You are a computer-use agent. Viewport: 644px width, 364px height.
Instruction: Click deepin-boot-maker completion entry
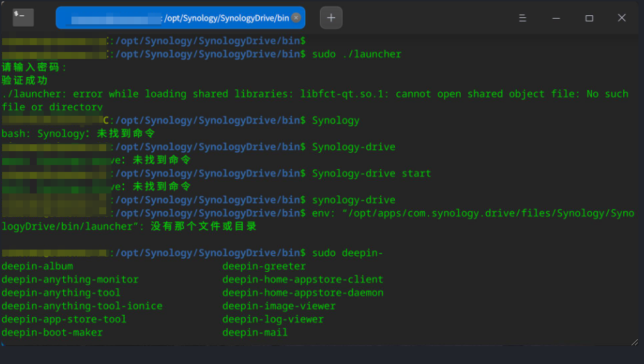[52, 333]
